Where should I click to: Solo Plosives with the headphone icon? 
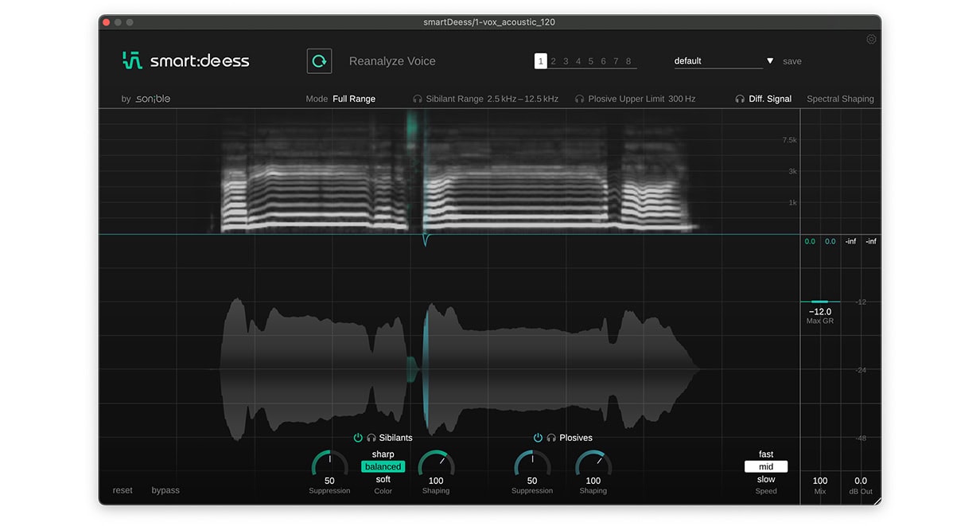tap(551, 438)
